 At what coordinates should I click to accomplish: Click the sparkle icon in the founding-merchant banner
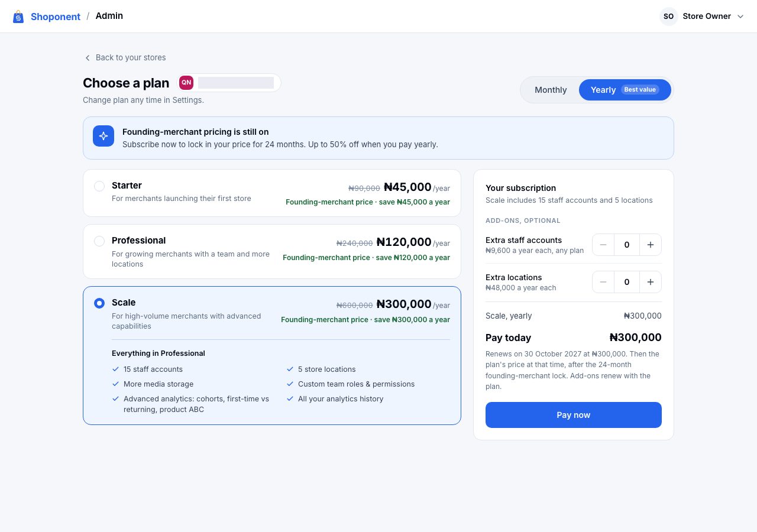click(103, 136)
